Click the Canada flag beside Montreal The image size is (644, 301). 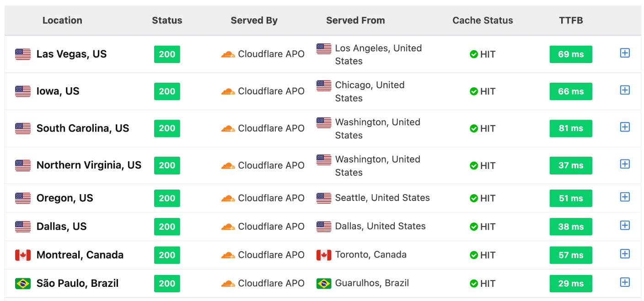22,255
